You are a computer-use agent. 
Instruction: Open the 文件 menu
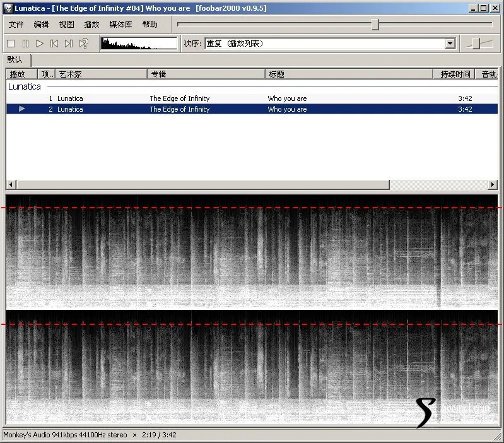(x=16, y=25)
